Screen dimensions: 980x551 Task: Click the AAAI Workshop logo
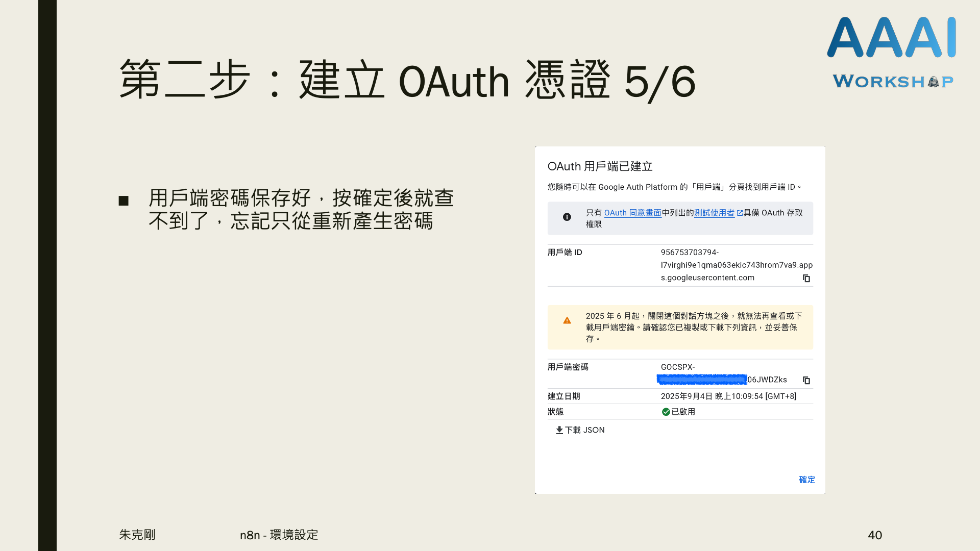coord(891,51)
